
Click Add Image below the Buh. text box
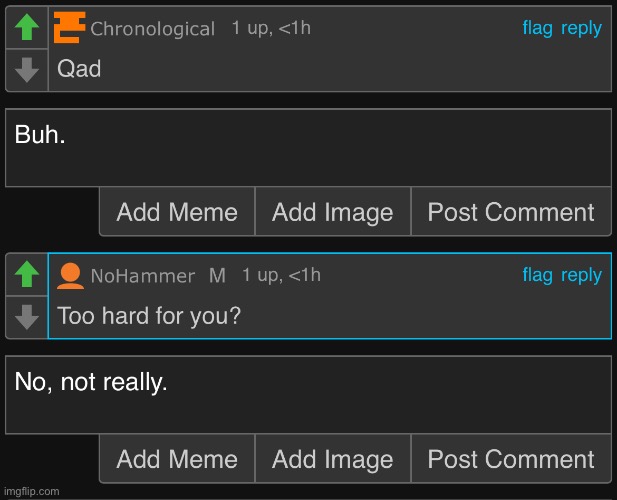click(333, 212)
